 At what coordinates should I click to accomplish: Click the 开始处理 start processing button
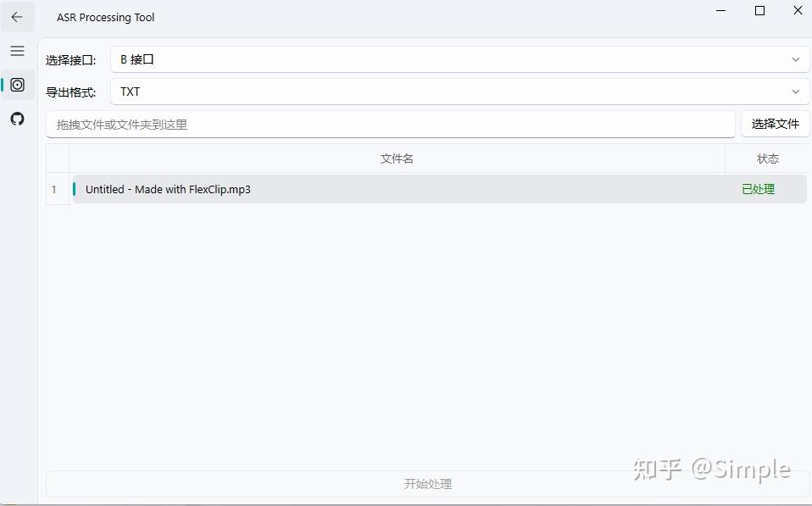point(429,484)
